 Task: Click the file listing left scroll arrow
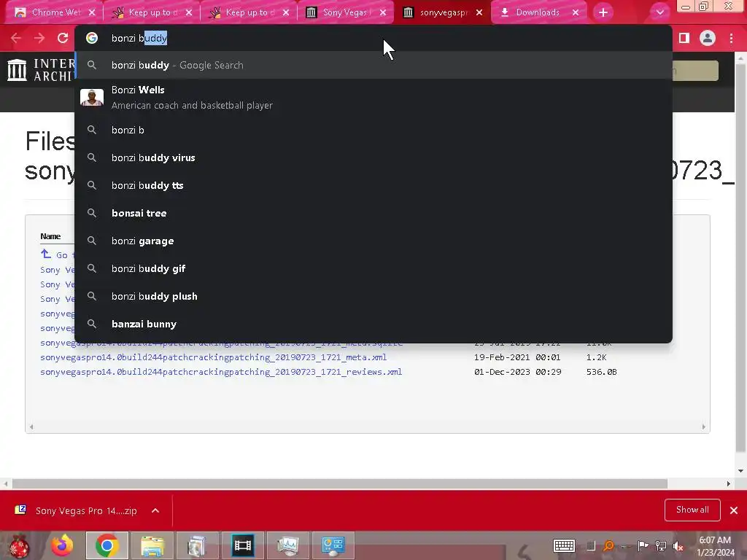(x=31, y=427)
